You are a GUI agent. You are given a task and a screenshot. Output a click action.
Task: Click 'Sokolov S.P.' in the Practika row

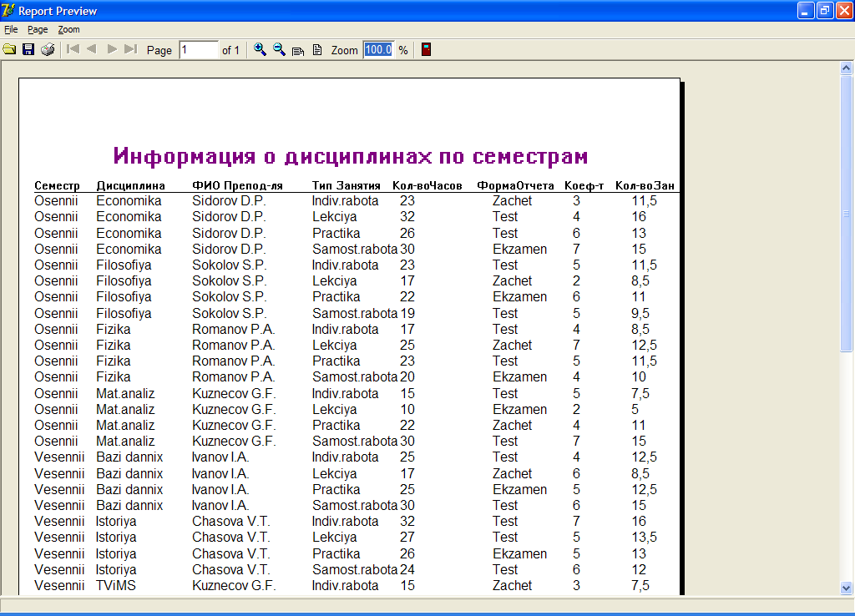pos(229,296)
